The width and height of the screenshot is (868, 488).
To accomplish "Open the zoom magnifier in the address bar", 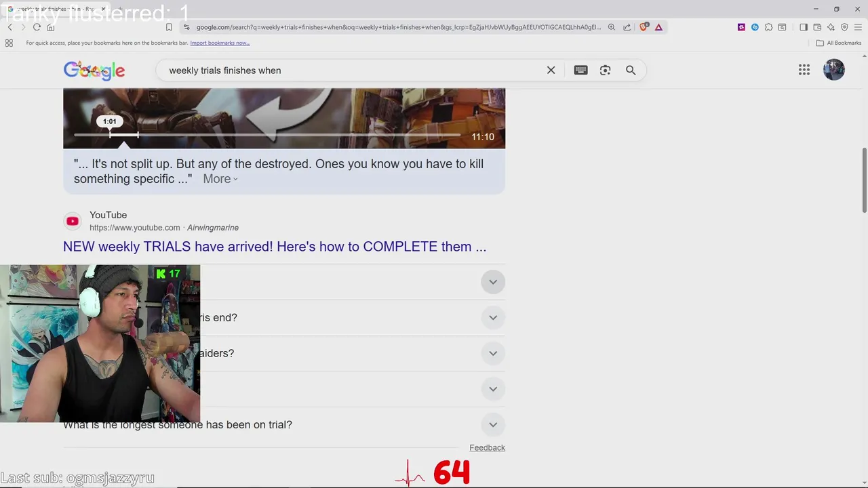I will point(611,27).
